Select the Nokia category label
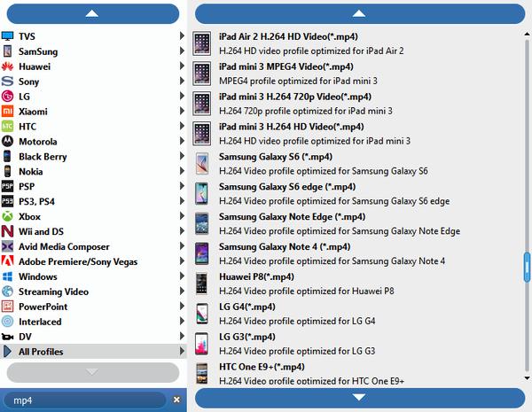This screenshot has height=412, width=532. 30,172
